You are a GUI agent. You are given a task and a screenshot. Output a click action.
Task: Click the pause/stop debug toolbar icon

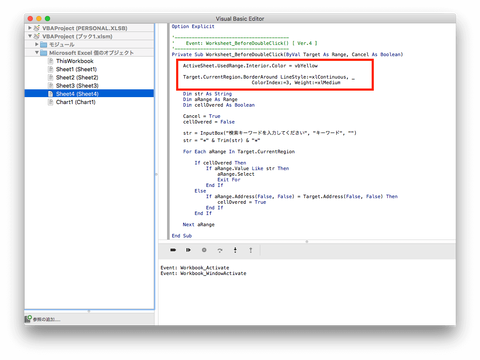[173, 250]
